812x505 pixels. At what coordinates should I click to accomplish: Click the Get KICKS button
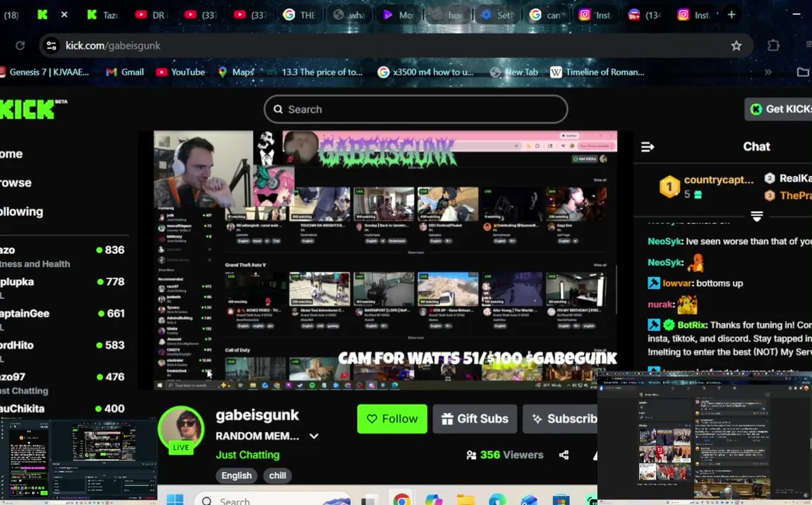(x=780, y=109)
